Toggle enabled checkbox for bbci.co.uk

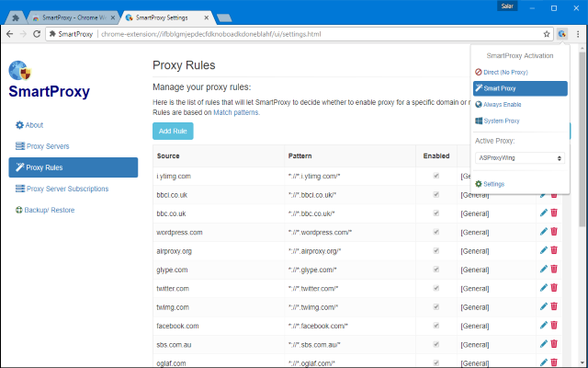pos(436,194)
